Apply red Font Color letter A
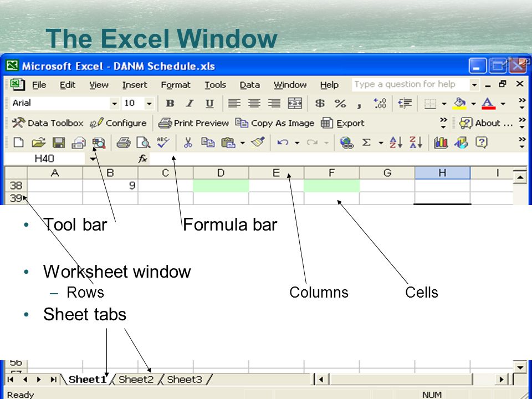The image size is (532, 399). click(x=488, y=103)
